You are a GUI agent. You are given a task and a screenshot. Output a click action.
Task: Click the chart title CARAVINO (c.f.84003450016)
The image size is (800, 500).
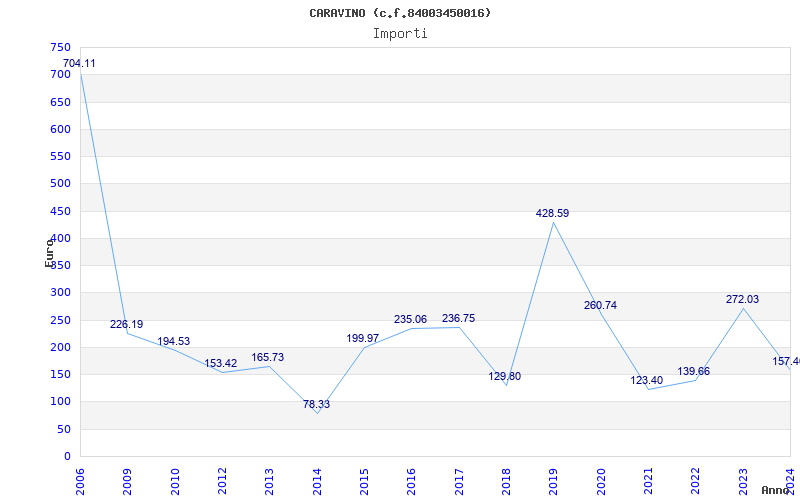tap(400, 13)
